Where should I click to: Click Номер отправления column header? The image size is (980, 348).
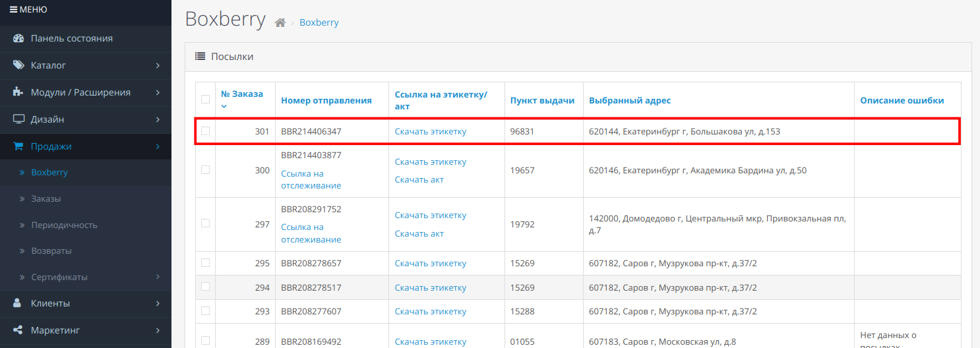[x=326, y=100]
